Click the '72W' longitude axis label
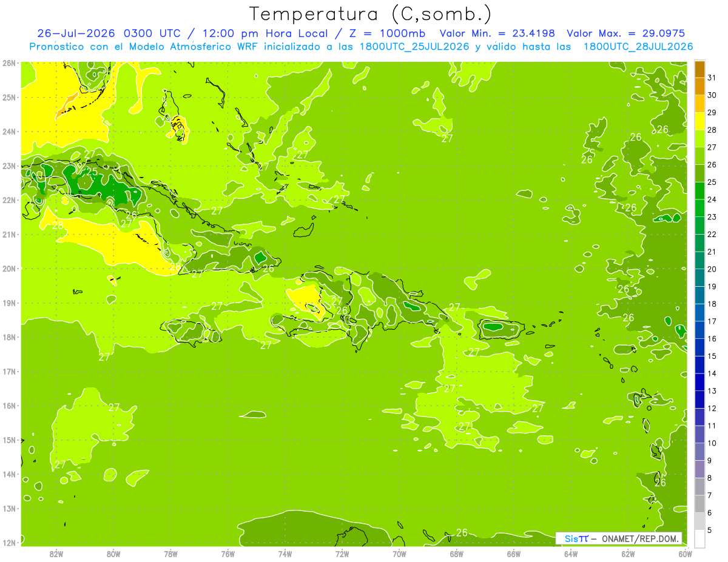 (342, 554)
